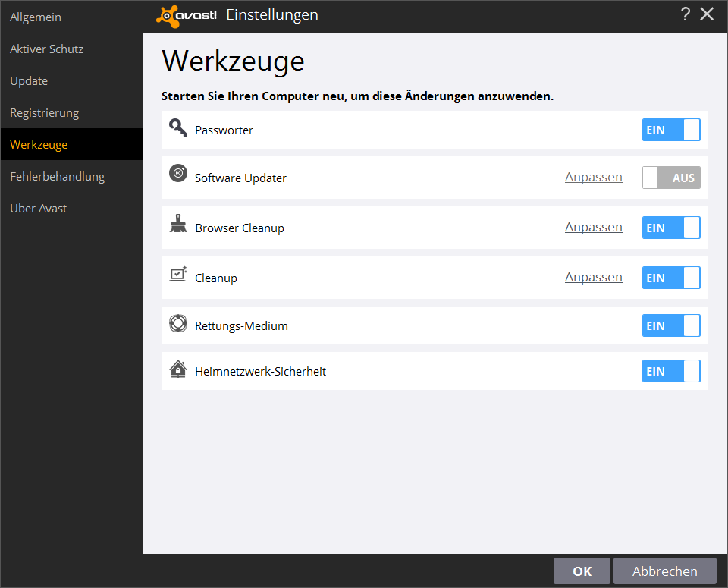This screenshot has width=728, height=588.
Task: Open help via the question mark icon
Action: [x=686, y=14]
